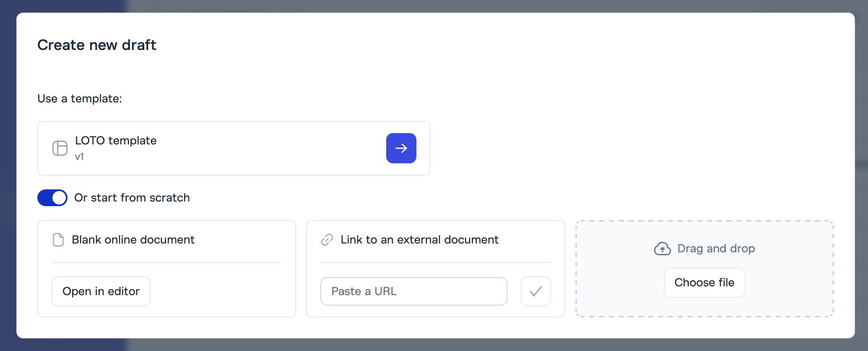Click the "Or start from scratch" label
This screenshot has width=868, height=351.
[x=132, y=198]
